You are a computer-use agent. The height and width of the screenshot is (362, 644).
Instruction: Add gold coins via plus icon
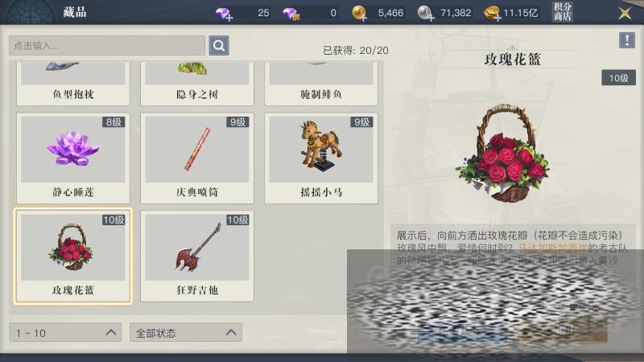pyautogui.click(x=360, y=13)
